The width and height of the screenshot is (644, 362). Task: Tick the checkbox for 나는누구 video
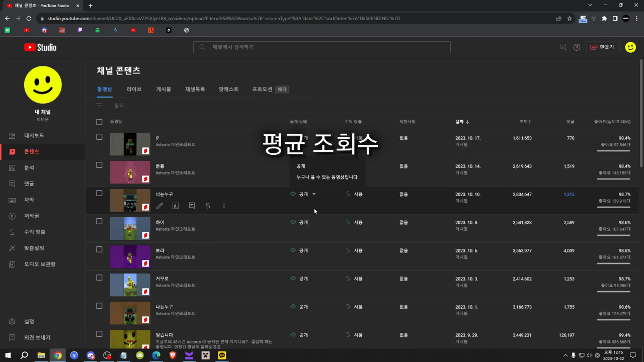click(99, 306)
